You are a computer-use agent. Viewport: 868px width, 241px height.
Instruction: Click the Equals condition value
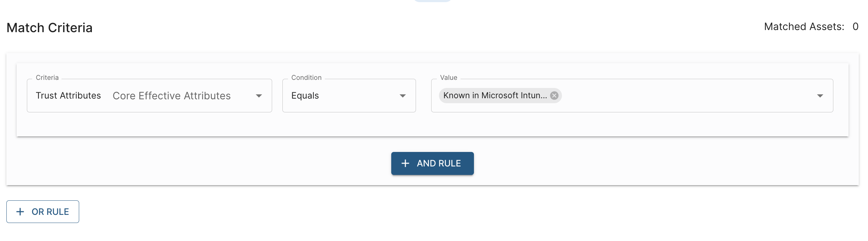click(305, 95)
